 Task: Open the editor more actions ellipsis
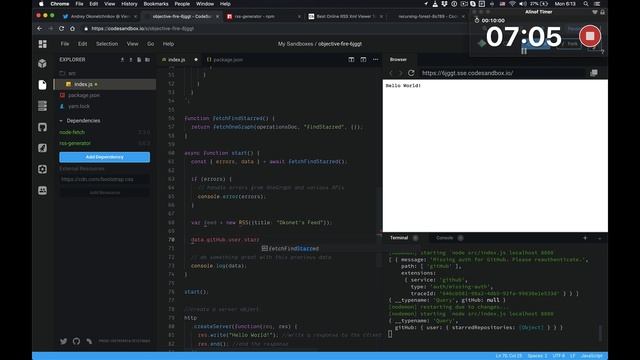[x=376, y=60]
